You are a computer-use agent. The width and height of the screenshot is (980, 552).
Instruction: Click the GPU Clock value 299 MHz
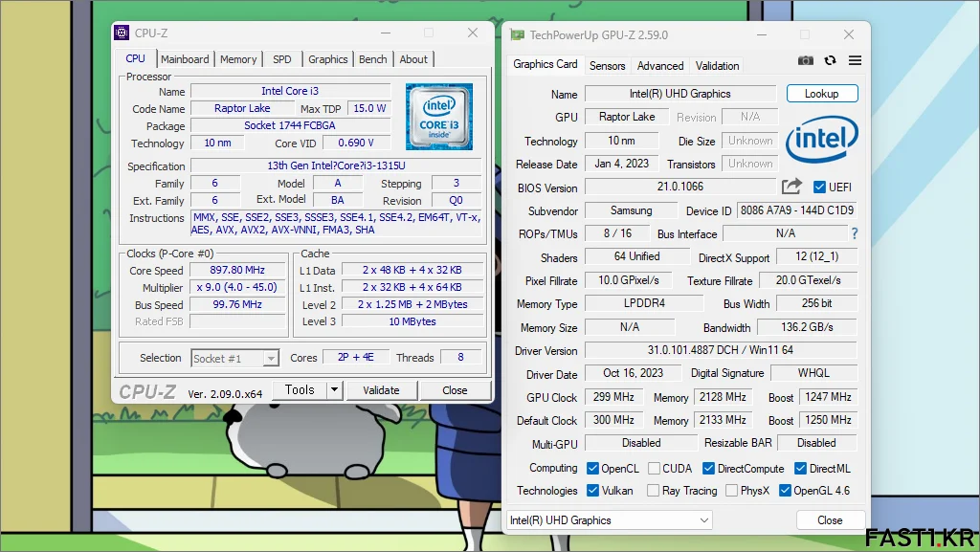(x=613, y=397)
